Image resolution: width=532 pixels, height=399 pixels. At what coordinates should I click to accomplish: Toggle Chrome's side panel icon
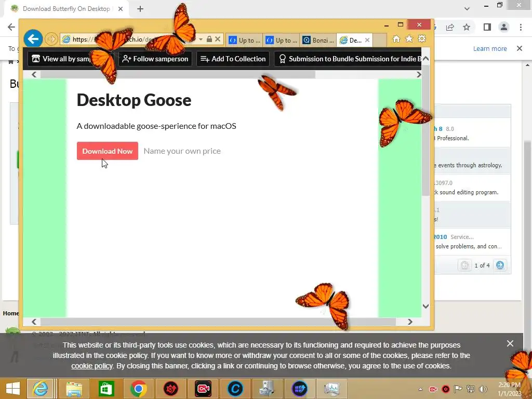[x=487, y=27]
